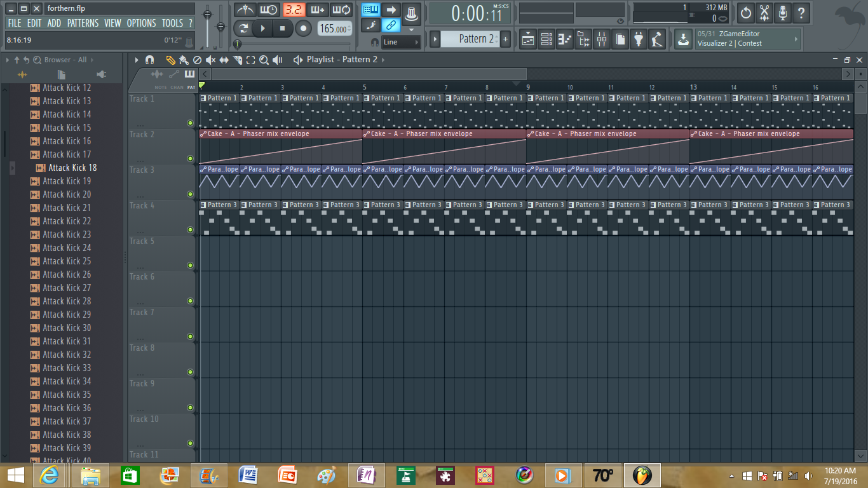
Task: Toggle the metronome
Action: 245,10
